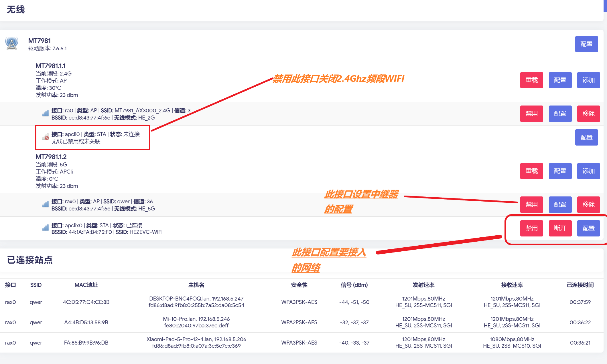Add an interface to MT7981.1.2

point(588,171)
